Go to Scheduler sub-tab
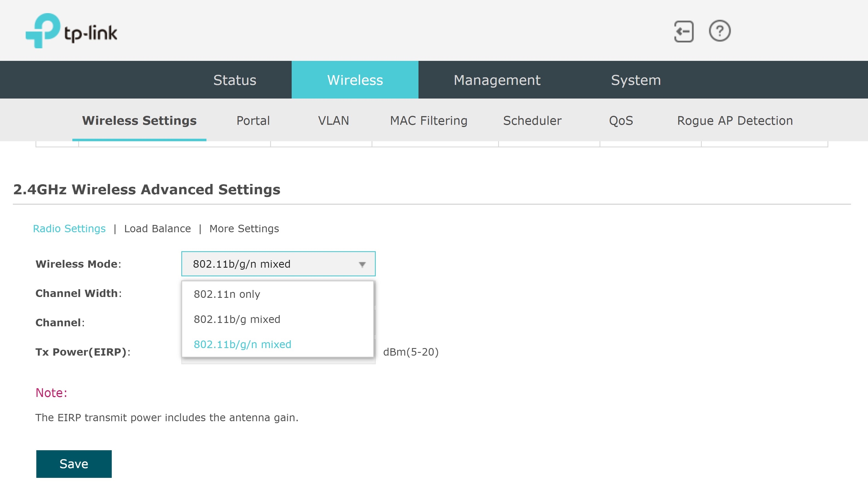 pos(532,121)
